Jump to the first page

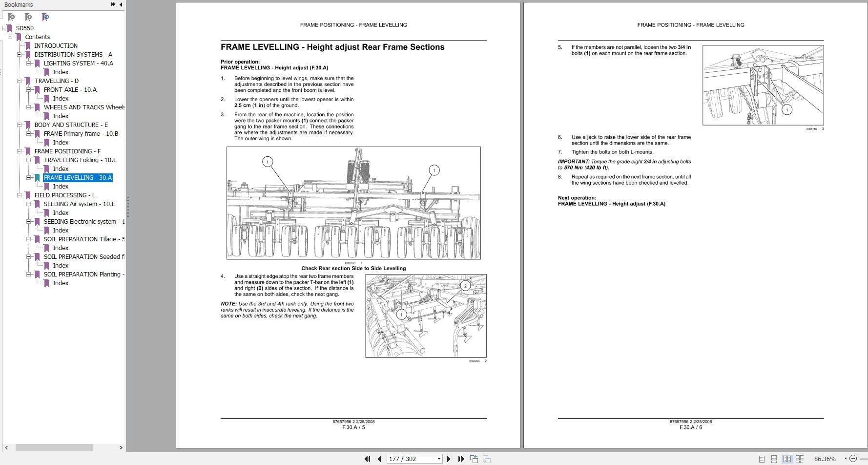(x=367, y=459)
